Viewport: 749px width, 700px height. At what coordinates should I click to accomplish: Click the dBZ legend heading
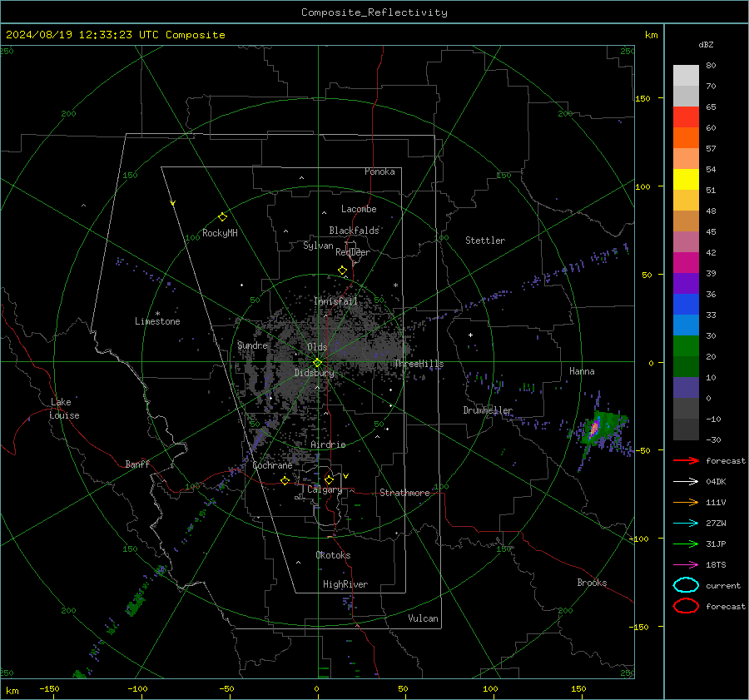[706, 44]
